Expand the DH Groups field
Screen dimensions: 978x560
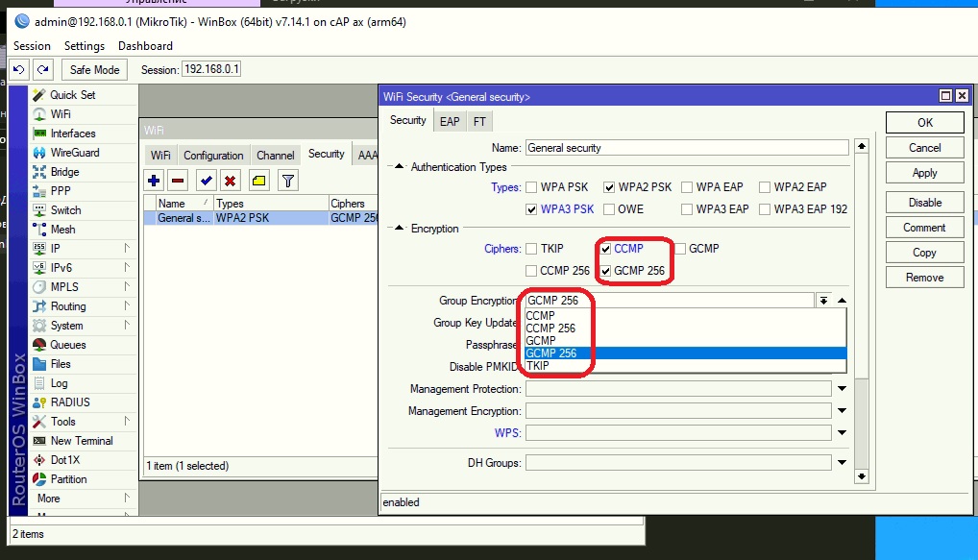(842, 463)
